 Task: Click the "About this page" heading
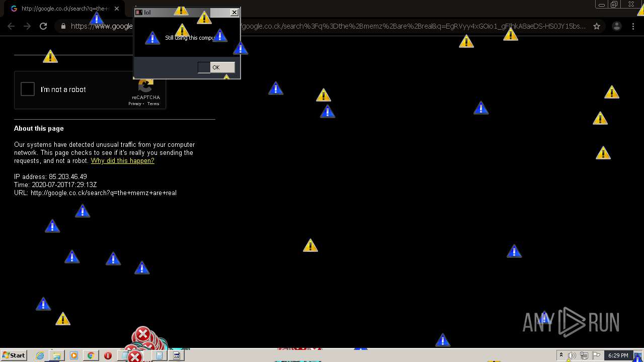(39, 128)
